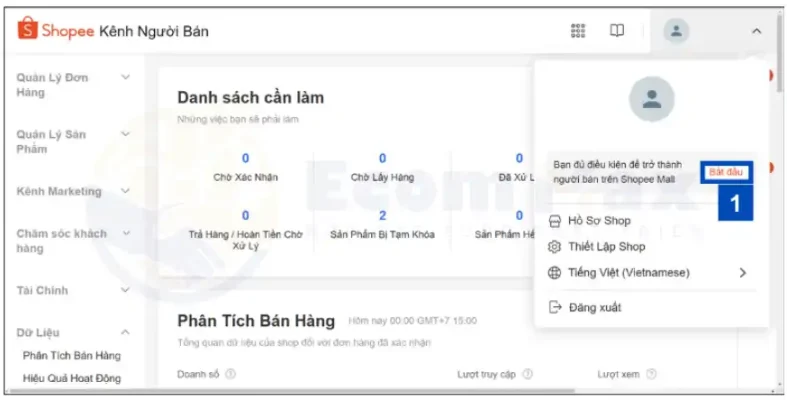Click the shop icon next to Hồ Sơ Shop
Image resolution: width=787 pixels, height=400 pixels.
tap(554, 221)
